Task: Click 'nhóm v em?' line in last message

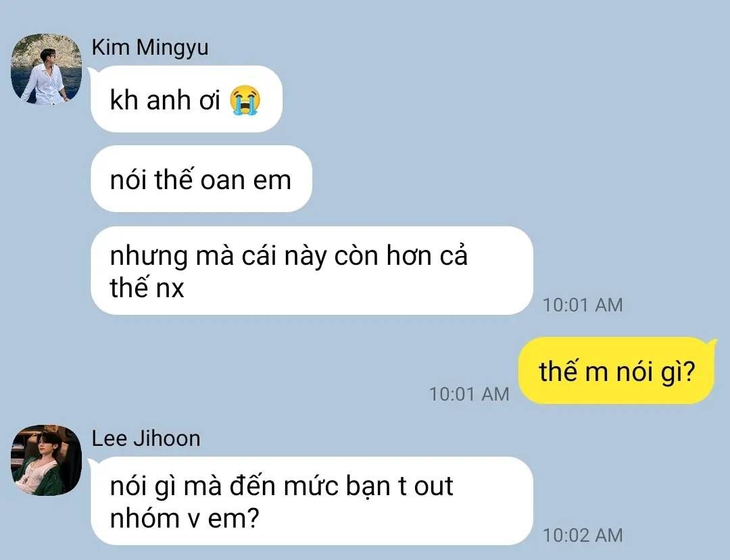Action: tap(185, 519)
